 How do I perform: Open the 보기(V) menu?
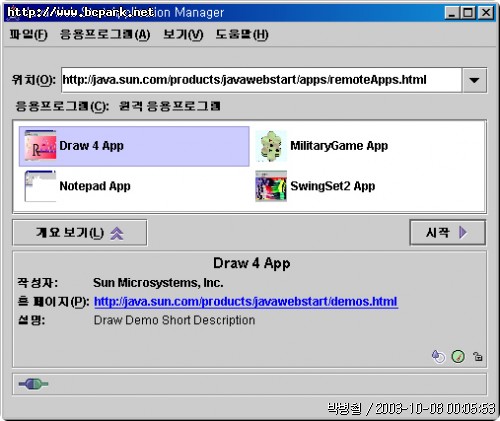(x=183, y=34)
